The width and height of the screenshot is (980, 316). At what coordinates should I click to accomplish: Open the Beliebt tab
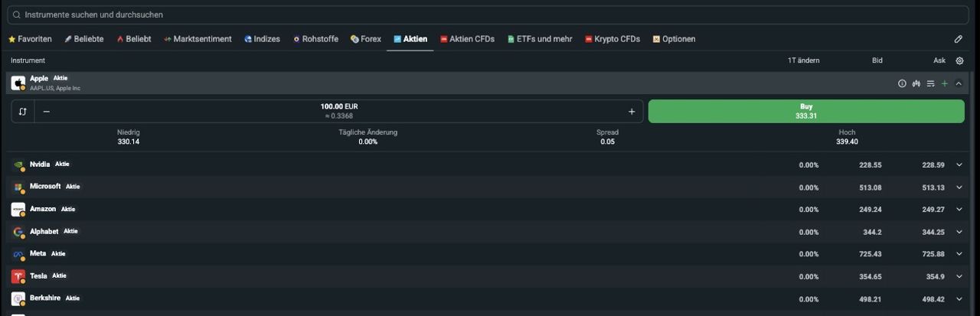pos(133,39)
